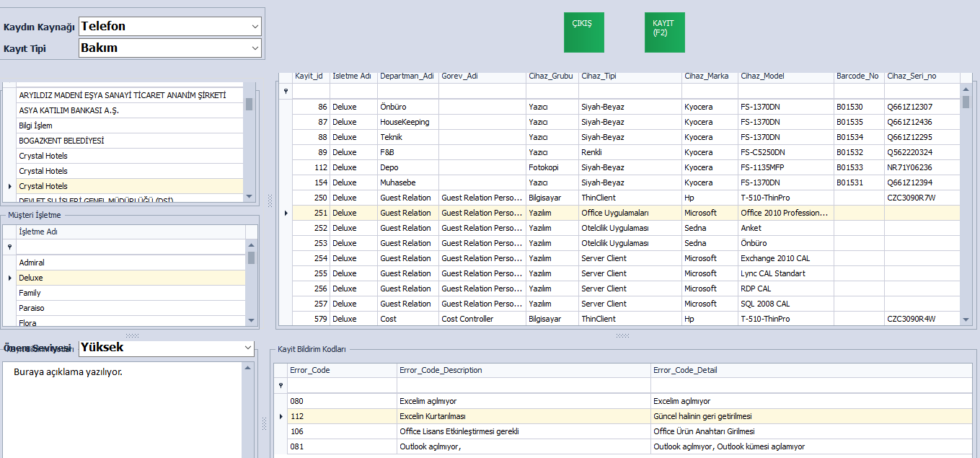
Task: Click the 'Anket' model cell
Action: click(785, 228)
